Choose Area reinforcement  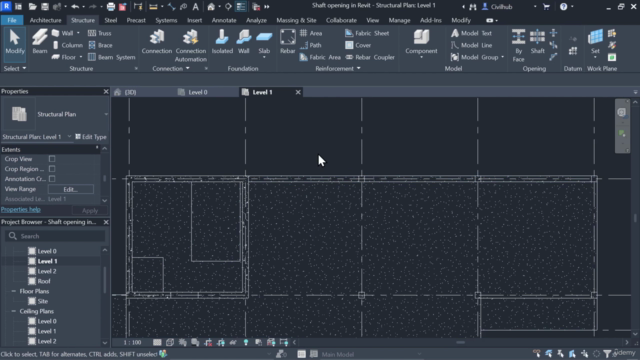tap(311, 33)
